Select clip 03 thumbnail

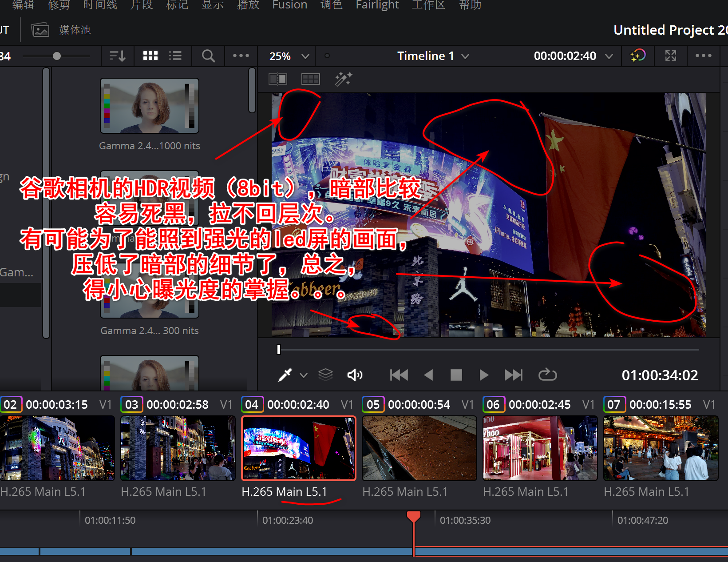pyautogui.click(x=178, y=448)
